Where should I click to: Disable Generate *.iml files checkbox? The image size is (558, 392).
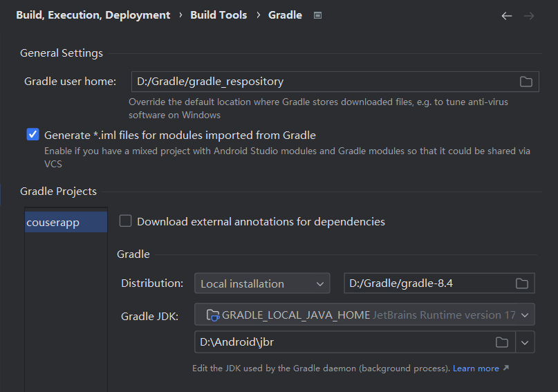click(32, 135)
